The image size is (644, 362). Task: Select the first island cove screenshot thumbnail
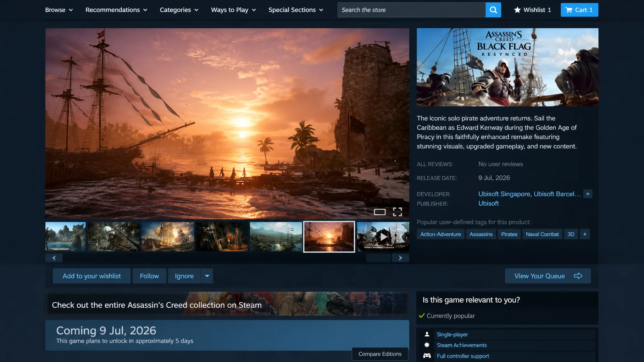point(65,237)
